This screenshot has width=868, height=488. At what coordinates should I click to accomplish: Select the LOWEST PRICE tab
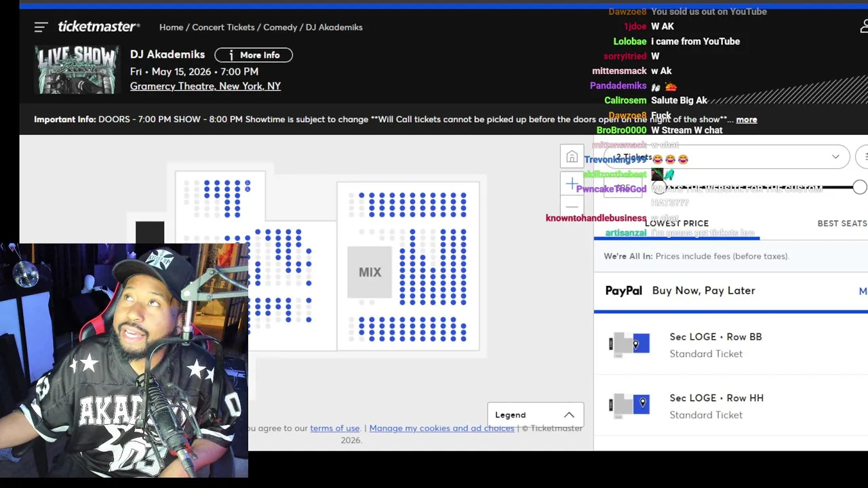click(677, 223)
